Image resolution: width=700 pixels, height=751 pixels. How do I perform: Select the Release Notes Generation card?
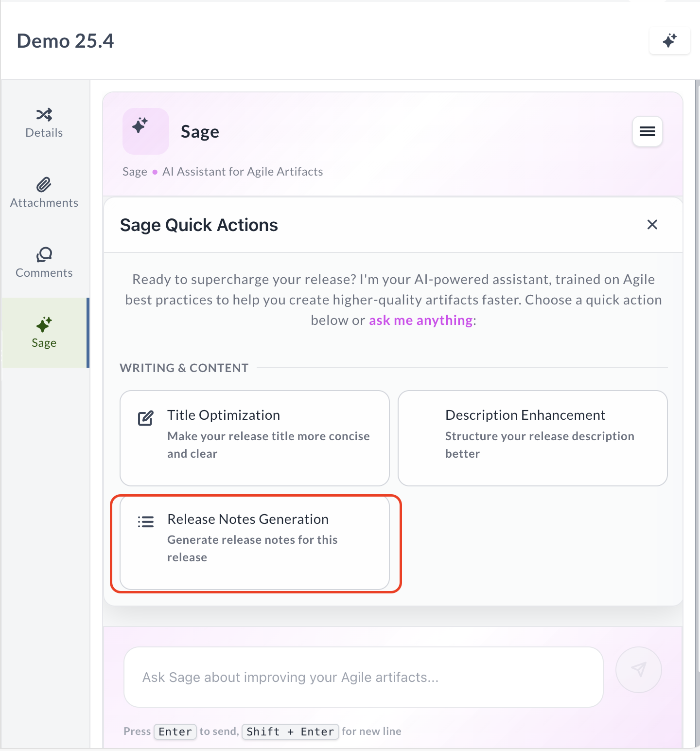pos(254,542)
